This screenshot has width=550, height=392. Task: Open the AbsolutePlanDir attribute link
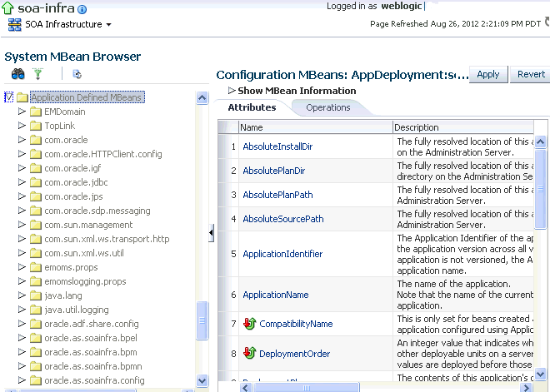coord(274,171)
